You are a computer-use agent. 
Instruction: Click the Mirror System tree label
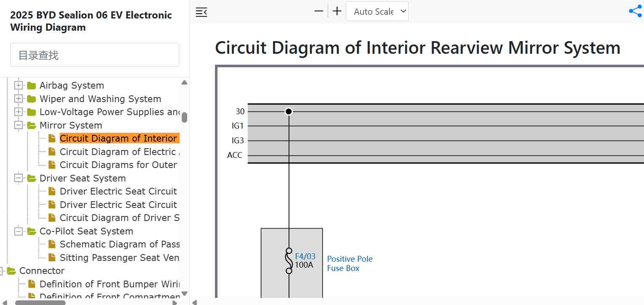(71, 126)
